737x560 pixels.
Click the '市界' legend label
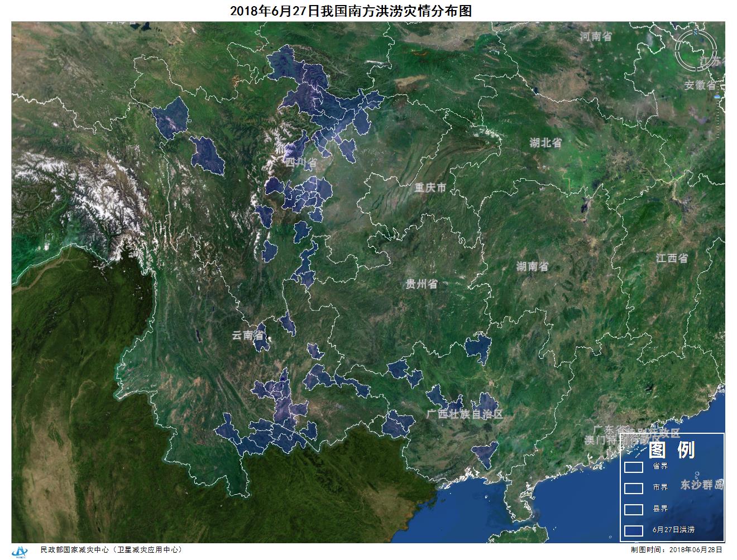pyautogui.click(x=659, y=487)
